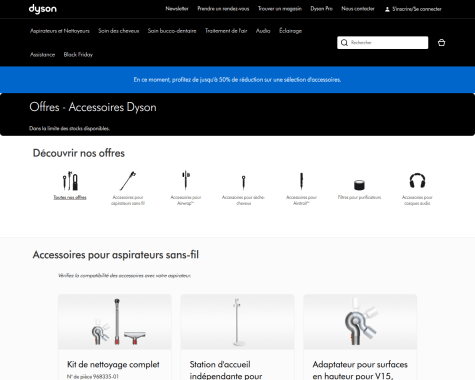Open Éclairage menu

click(x=290, y=31)
